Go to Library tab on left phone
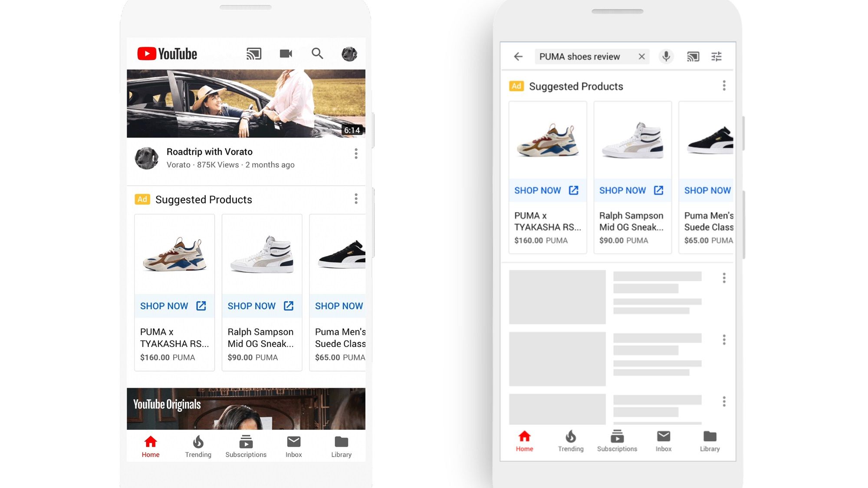 tap(341, 447)
